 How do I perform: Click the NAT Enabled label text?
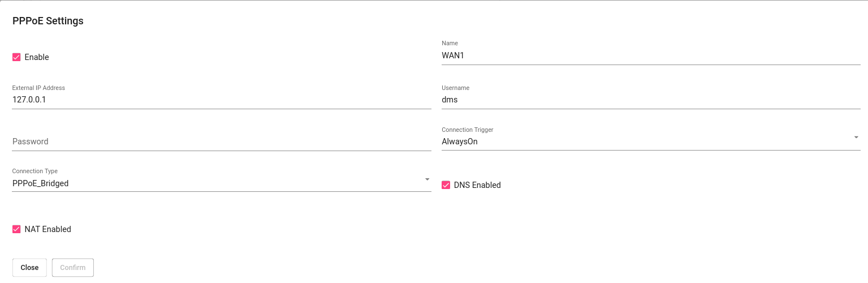47,229
